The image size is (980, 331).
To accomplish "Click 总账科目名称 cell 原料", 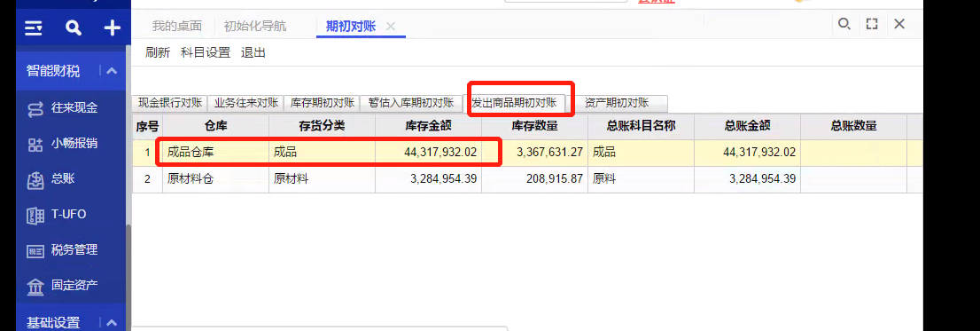I will click(x=641, y=179).
